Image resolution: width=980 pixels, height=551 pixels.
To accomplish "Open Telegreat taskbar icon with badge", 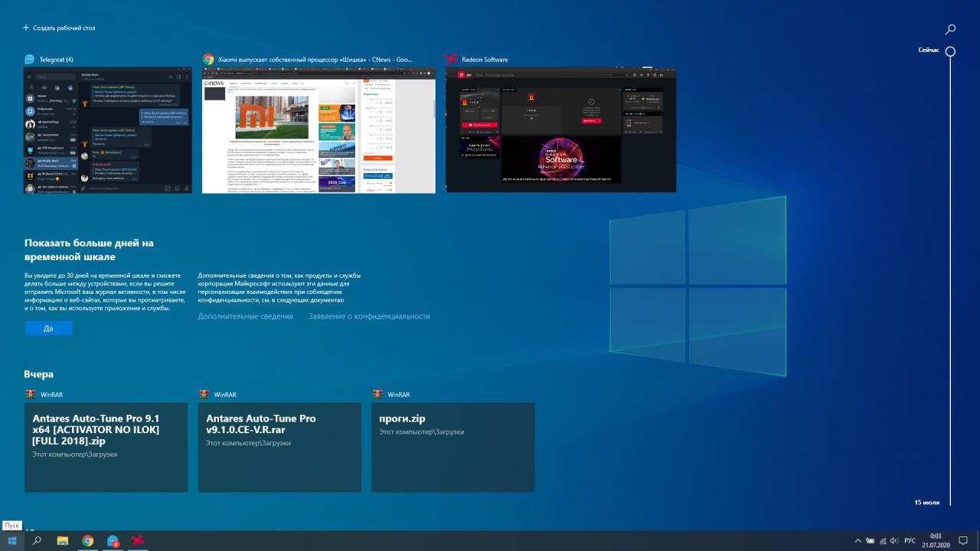I will [113, 541].
